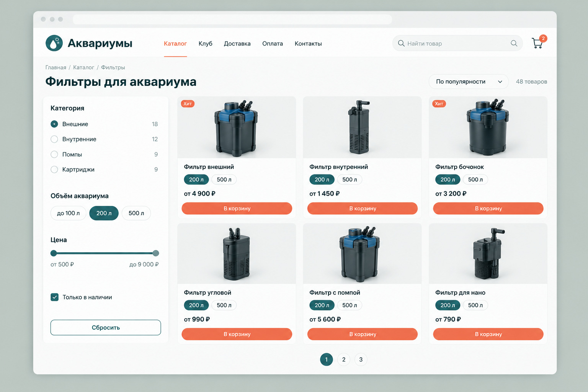Choose до 100 л aquarium volume chip
This screenshot has height=392, width=588.
coord(69,213)
